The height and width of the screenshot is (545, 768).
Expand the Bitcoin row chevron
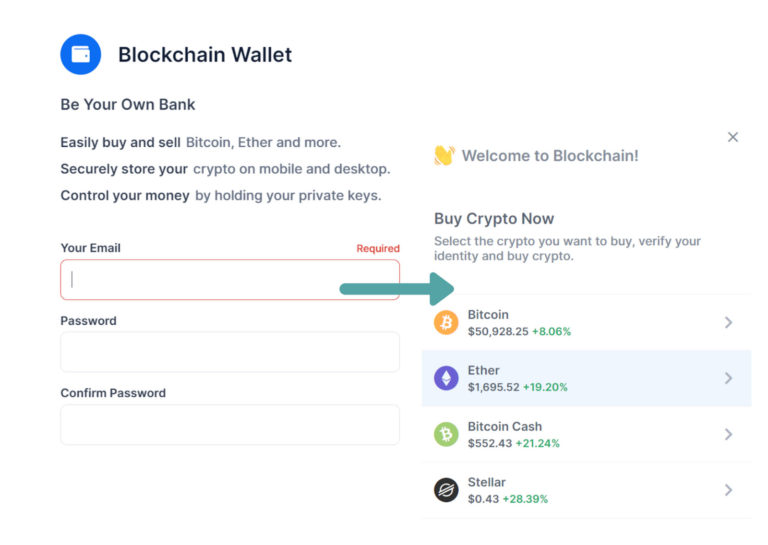click(728, 322)
